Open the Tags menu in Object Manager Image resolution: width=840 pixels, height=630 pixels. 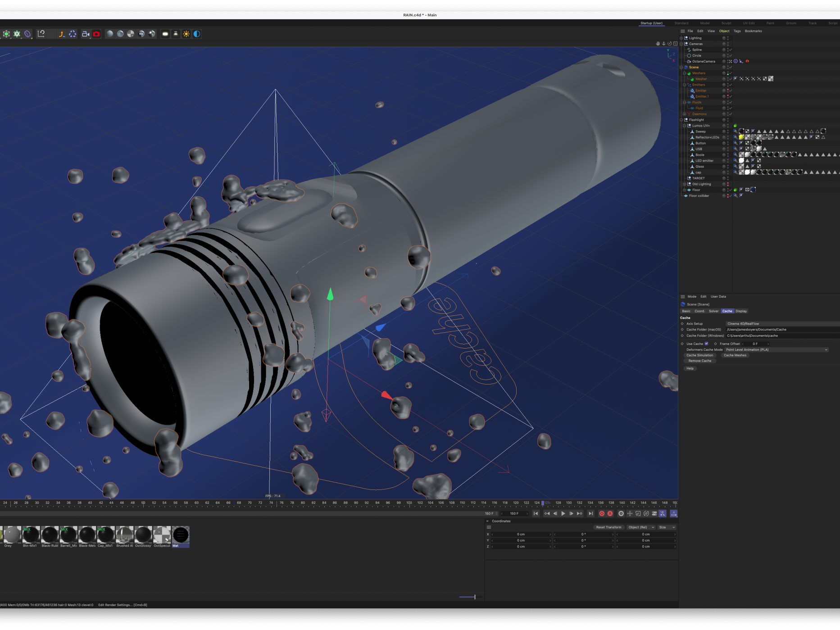point(737,31)
